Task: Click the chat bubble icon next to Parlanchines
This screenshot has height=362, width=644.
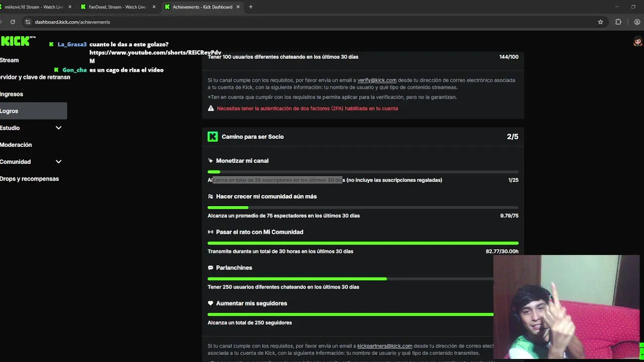Action: tap(210, 268)
